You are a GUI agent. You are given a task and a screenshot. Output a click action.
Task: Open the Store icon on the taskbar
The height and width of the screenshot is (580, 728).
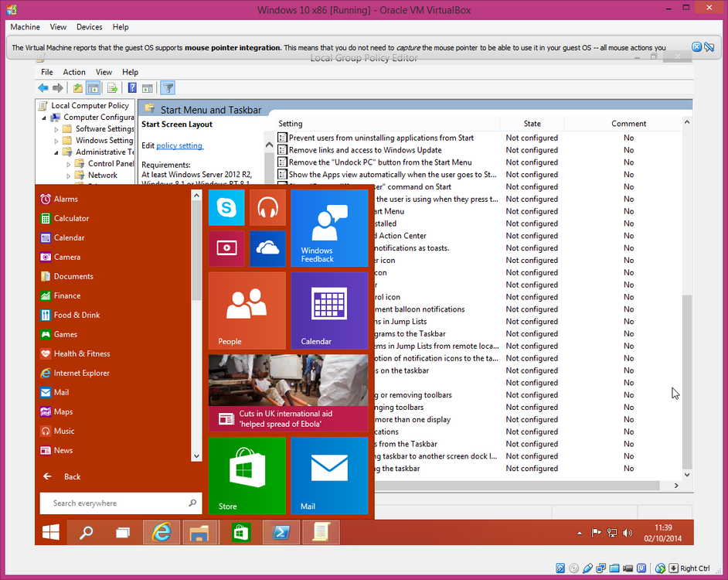(240, 532)
